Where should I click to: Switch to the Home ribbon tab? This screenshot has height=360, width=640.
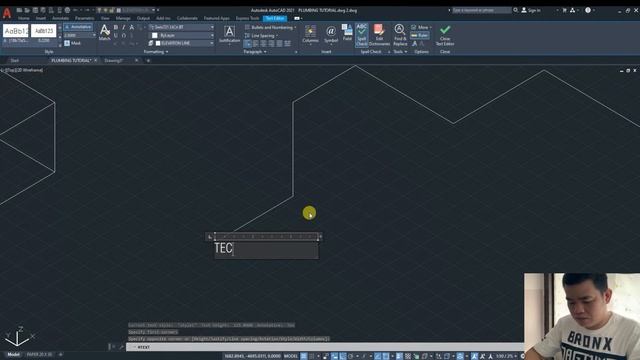pyautogui.click(x=24, y=18)
